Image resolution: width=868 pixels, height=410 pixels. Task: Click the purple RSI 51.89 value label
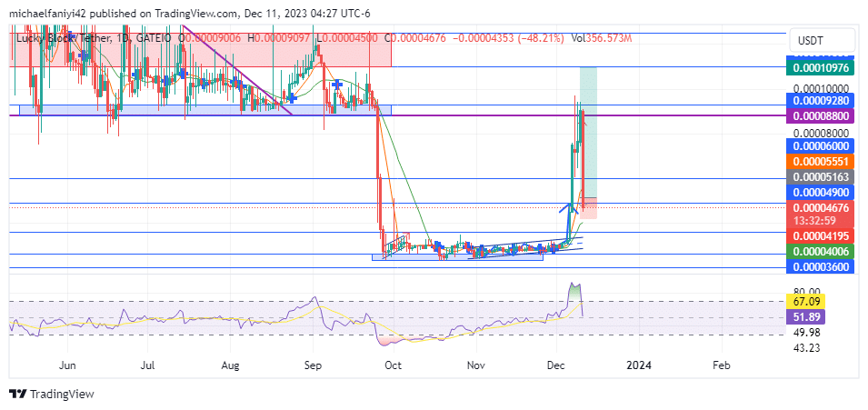[x=805, y=317]
